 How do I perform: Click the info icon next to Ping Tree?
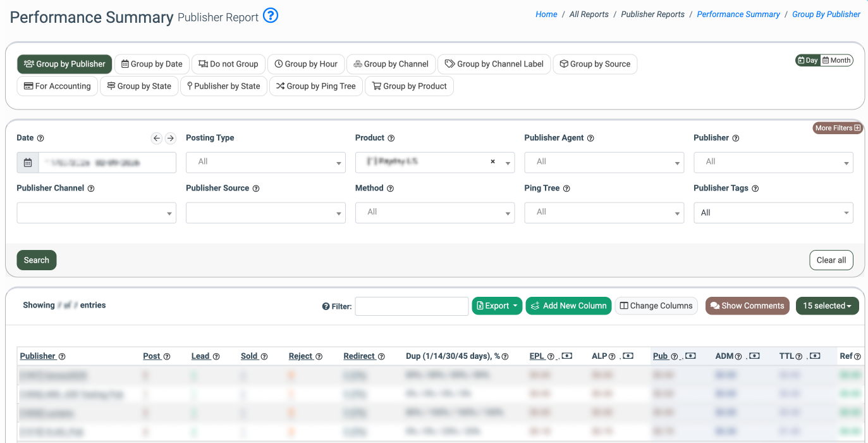(566, 189)
